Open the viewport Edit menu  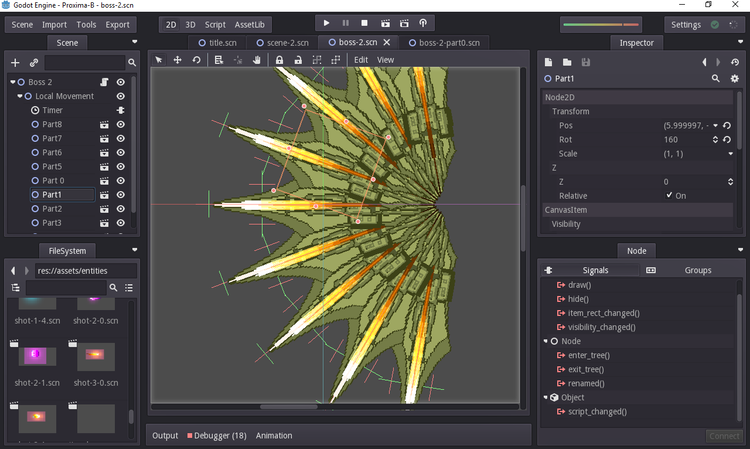coord(361,60)
